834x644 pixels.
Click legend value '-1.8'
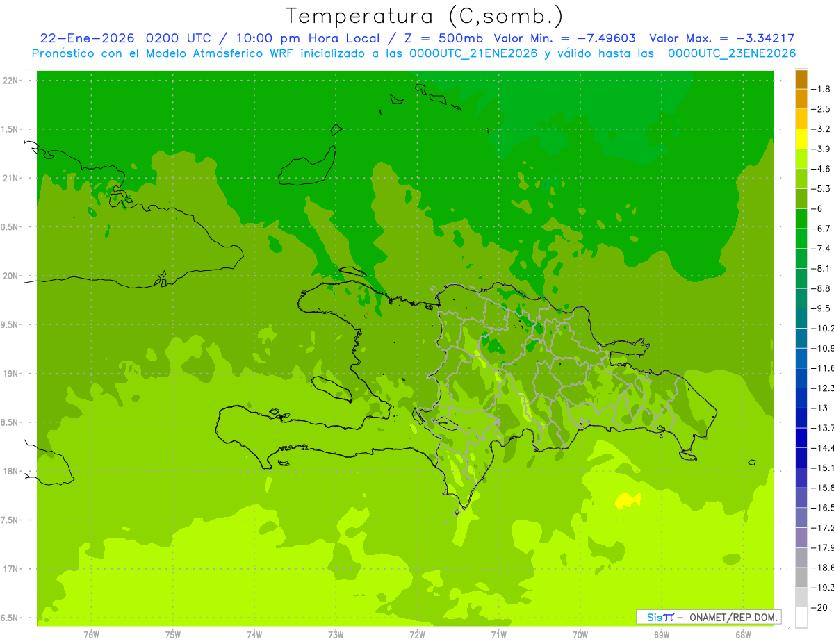point(821,89)
